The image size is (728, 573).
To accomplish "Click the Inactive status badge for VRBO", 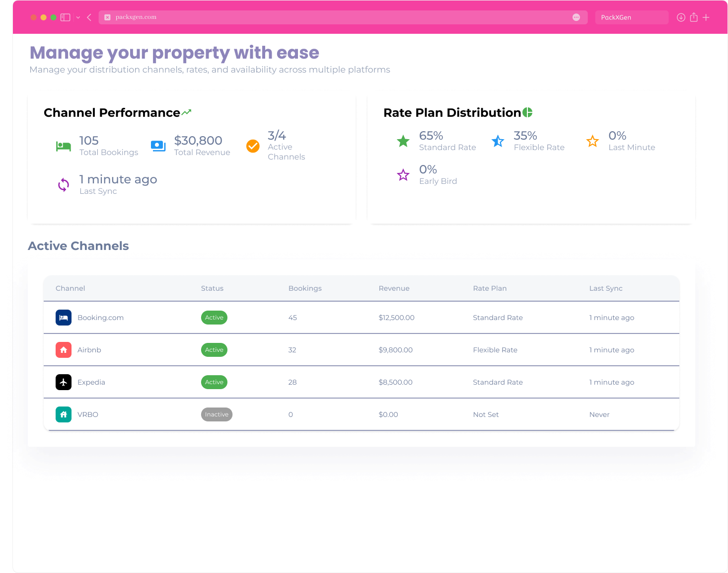I will (x=217, y=414).
